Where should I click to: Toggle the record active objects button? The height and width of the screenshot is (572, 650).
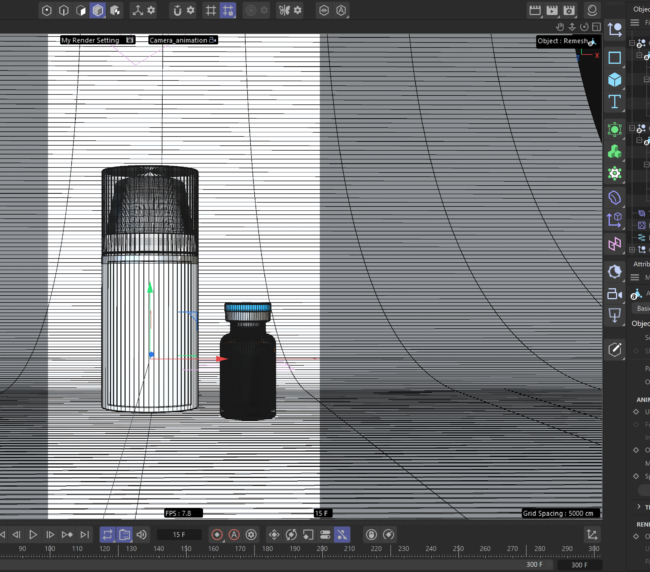coord(217,535)
